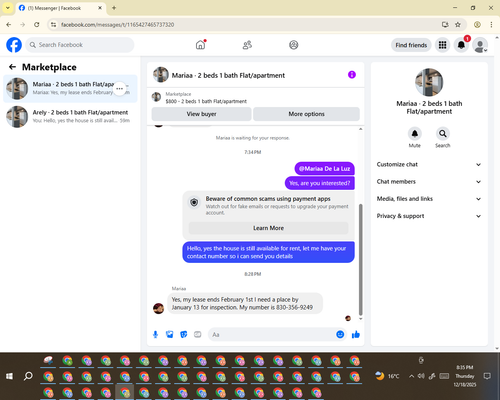
Task: Open the Notifications bell icon
Action: pyautogui.click(x=461, y=45)
